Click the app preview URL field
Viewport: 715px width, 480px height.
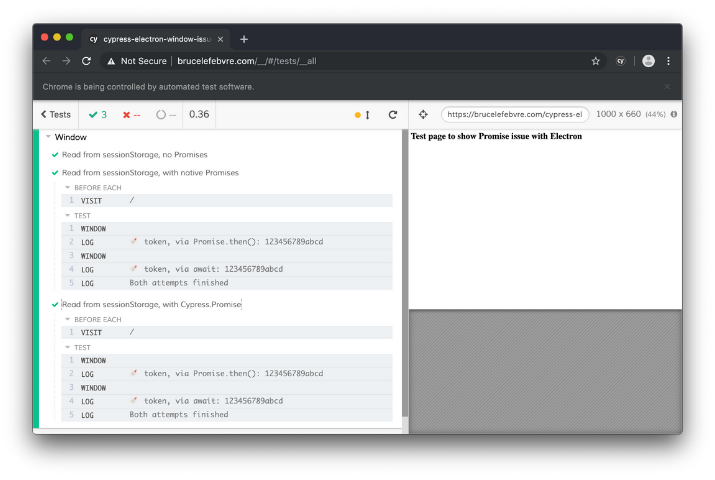pyautogui.click(x=514, y=115)
